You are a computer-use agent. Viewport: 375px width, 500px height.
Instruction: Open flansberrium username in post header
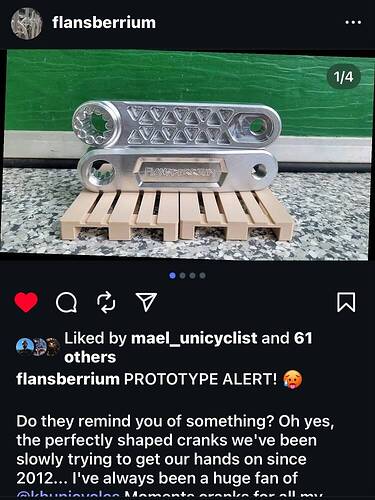[104, 23]
